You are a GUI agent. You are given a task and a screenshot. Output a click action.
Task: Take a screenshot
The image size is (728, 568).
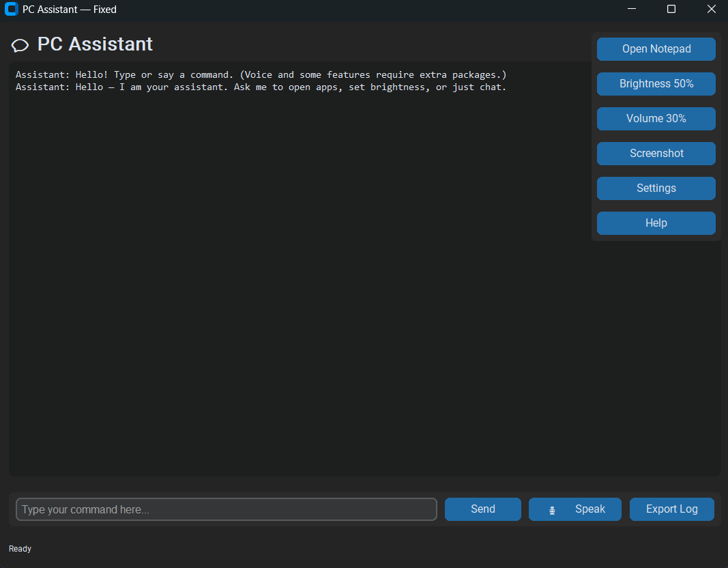click(x=656, y=153)
